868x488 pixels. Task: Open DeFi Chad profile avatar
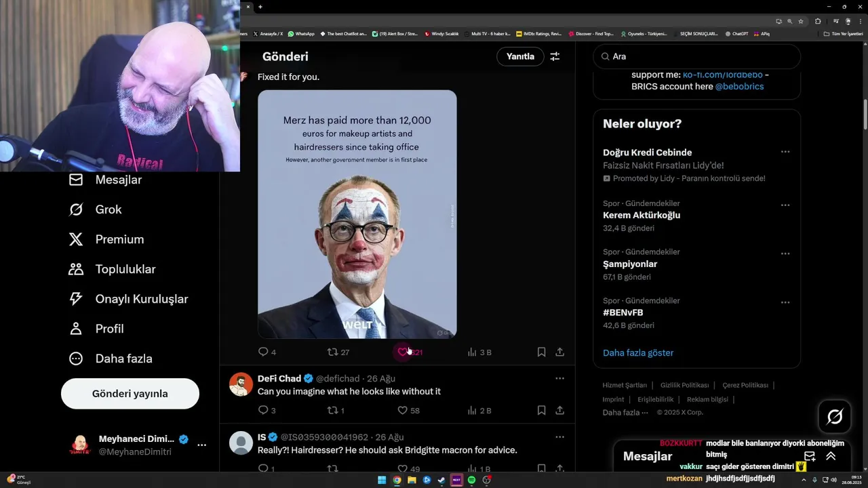(241, 384)
